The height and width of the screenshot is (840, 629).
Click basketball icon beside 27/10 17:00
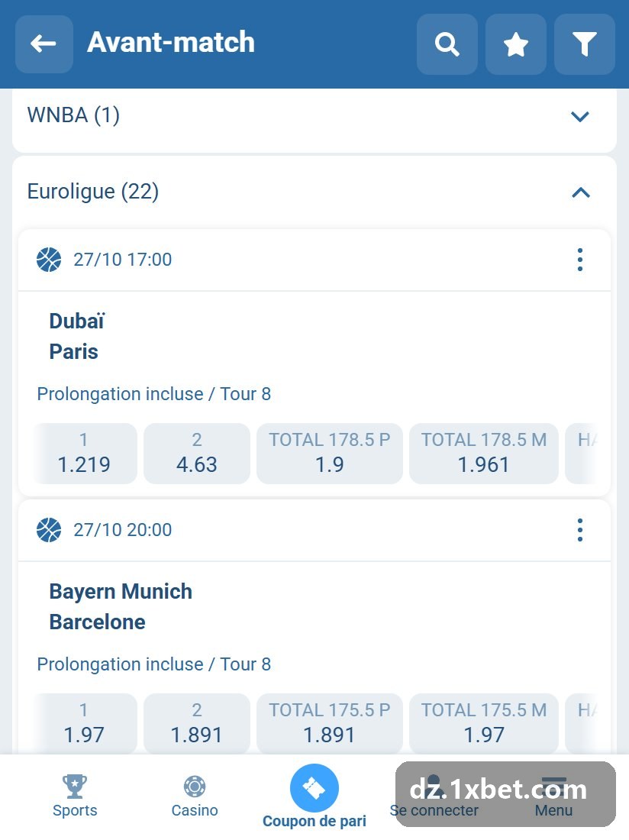(x=49, y=260)
